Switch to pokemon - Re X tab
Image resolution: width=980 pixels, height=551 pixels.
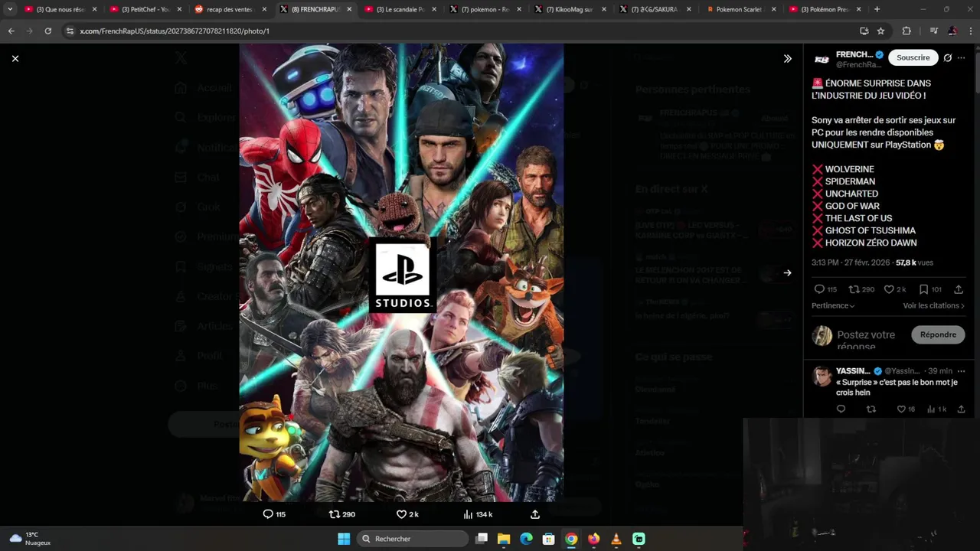pyautogui.click(x=485, y=9)
